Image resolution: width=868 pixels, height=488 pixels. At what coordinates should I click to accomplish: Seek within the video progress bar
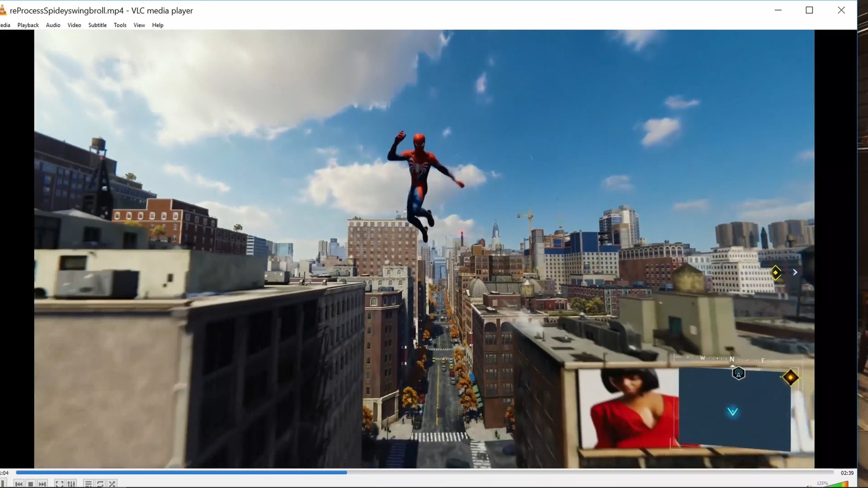(x=425, y=472)
